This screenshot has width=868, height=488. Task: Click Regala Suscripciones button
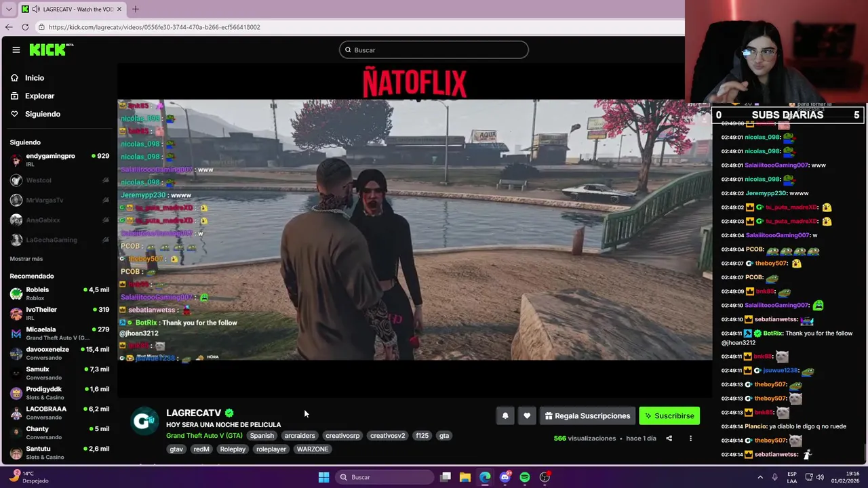[x=587, y=416]
